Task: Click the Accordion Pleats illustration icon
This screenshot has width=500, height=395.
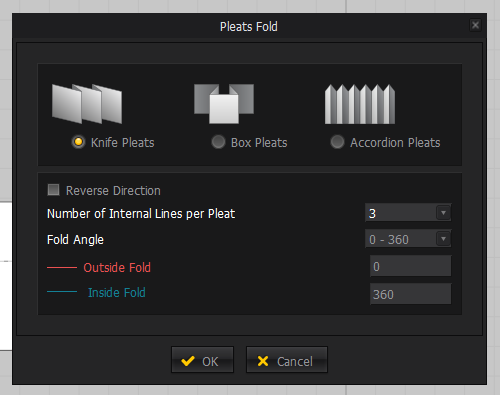Action: pyautogui.click(x=360, y=104)
